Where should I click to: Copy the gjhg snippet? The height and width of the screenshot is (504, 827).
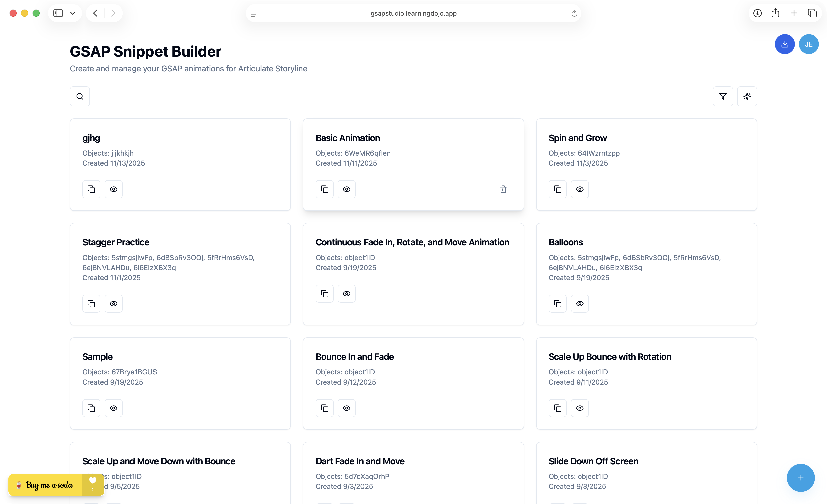click(91, 190)
